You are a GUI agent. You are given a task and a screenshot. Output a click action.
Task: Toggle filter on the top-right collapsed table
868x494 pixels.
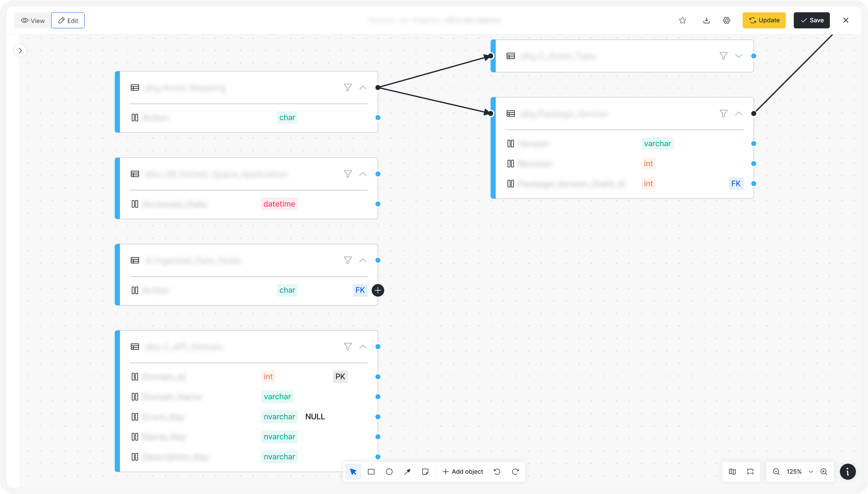[x=724, y=56]
